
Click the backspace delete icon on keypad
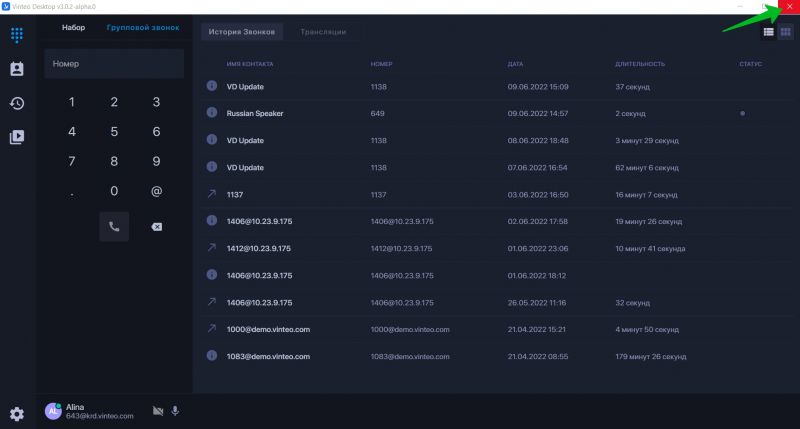(x=156, y=227)
